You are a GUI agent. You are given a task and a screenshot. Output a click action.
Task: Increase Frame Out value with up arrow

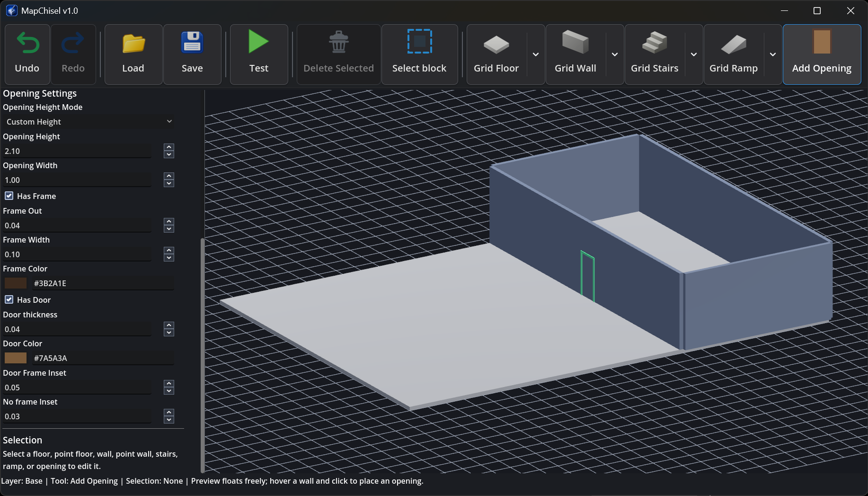coord(169,222)
